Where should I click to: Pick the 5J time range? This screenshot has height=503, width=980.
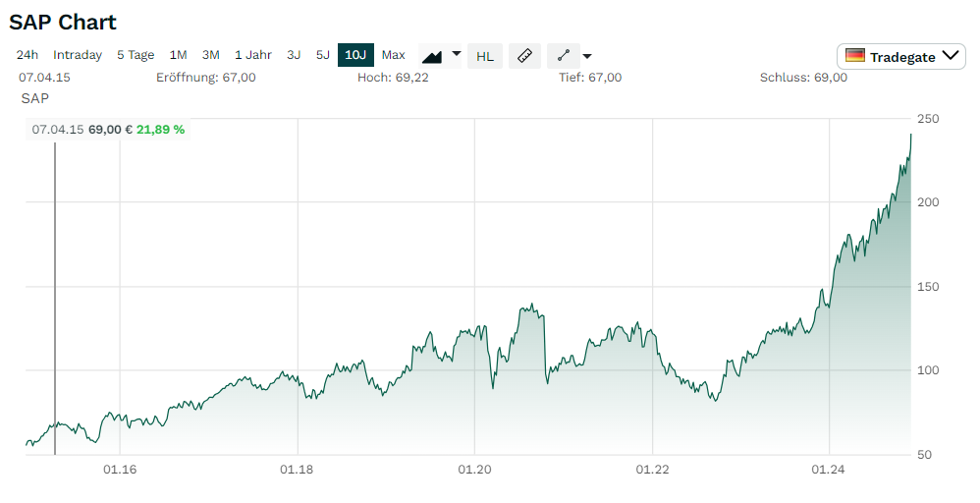click(x=323, y=55)
